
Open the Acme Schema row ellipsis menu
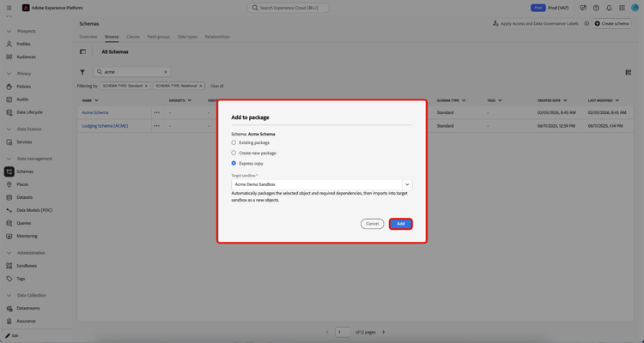(x=156, y=112)
